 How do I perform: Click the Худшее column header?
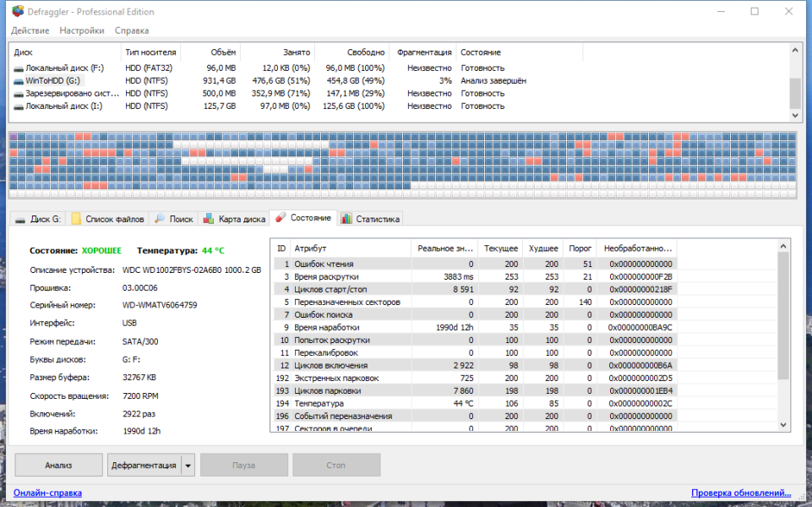point(543,248)
